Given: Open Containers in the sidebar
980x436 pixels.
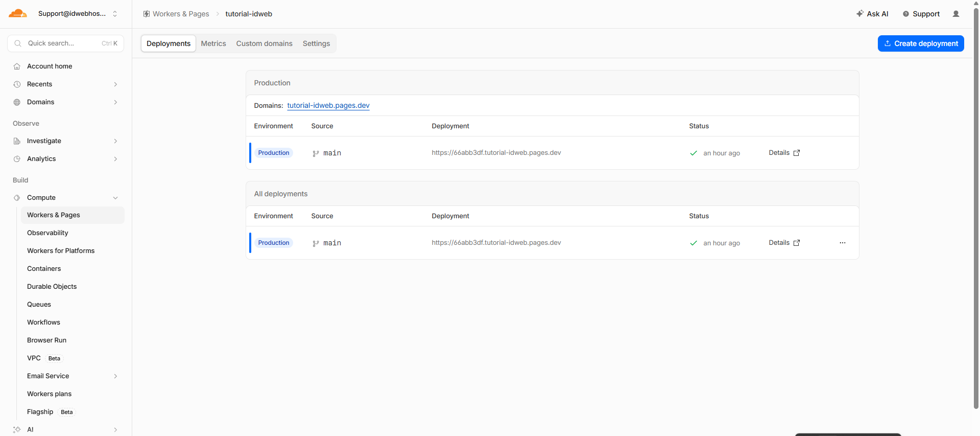Looking at the screenshot, I should (73, 269).
